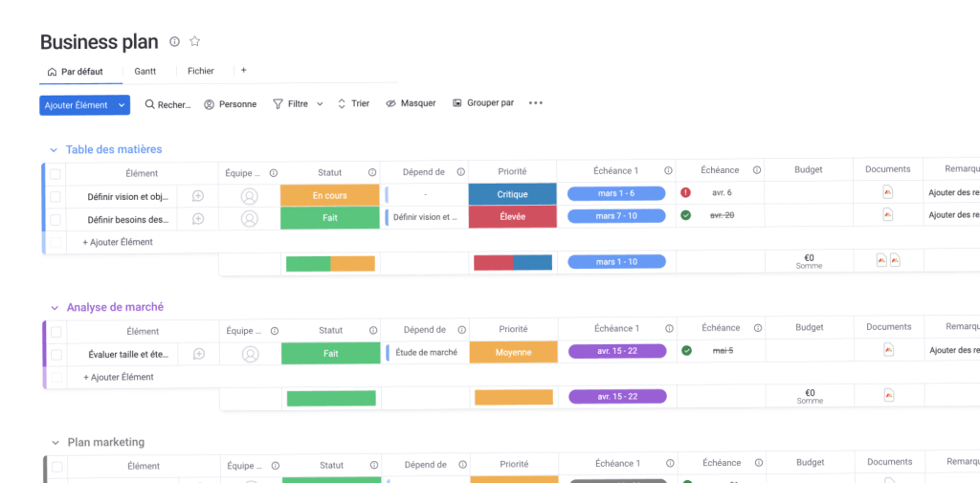Click the avr. 6 deadline date
Viewport: 980px width, 483px height.
coord(722,192)
